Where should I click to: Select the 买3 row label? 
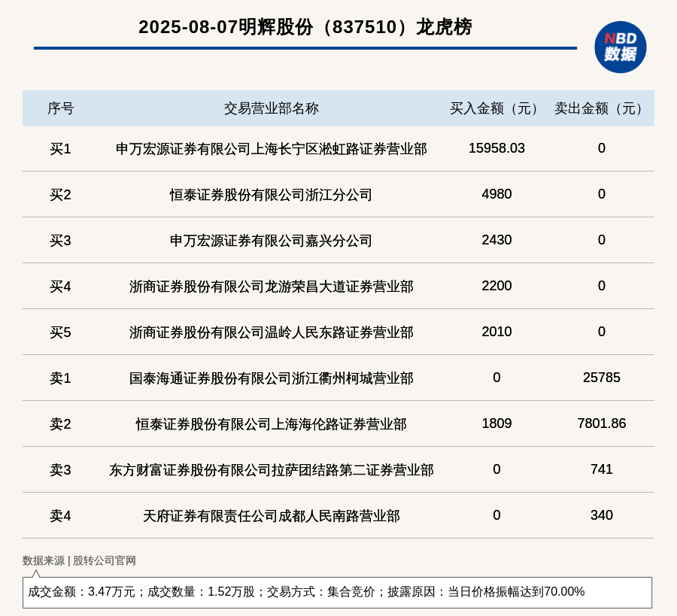click(x=60, y=241)
